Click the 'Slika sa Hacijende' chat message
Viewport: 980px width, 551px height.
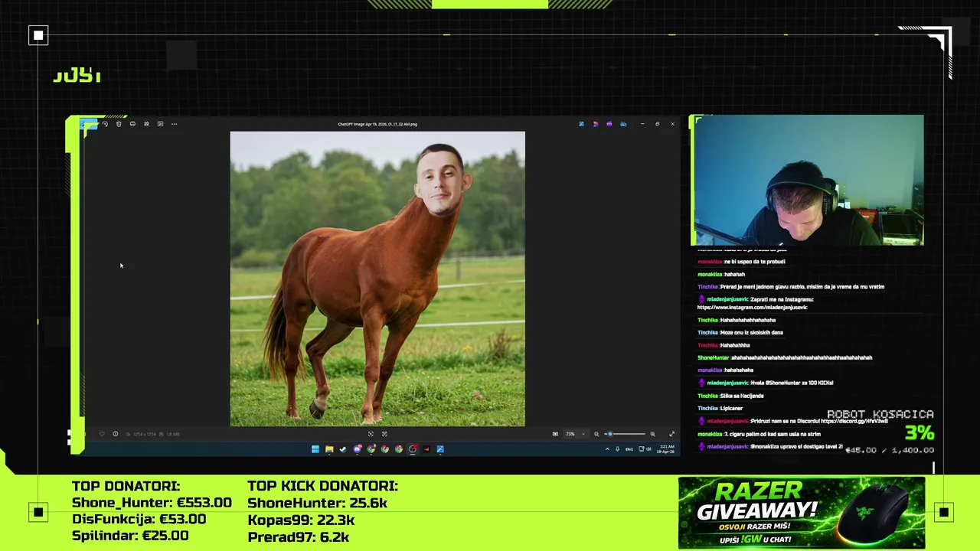[730, 396]
